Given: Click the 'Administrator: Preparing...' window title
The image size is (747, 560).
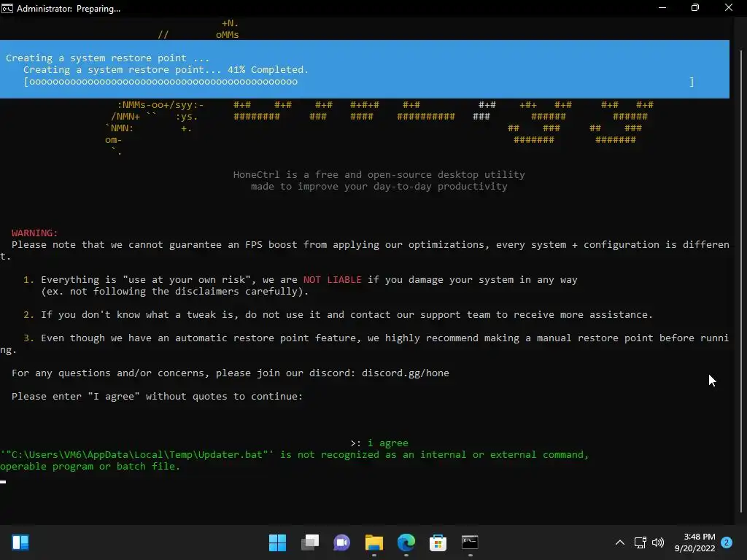Looking at the screenshot, I should pyautogui.click(x=69, y=9).
